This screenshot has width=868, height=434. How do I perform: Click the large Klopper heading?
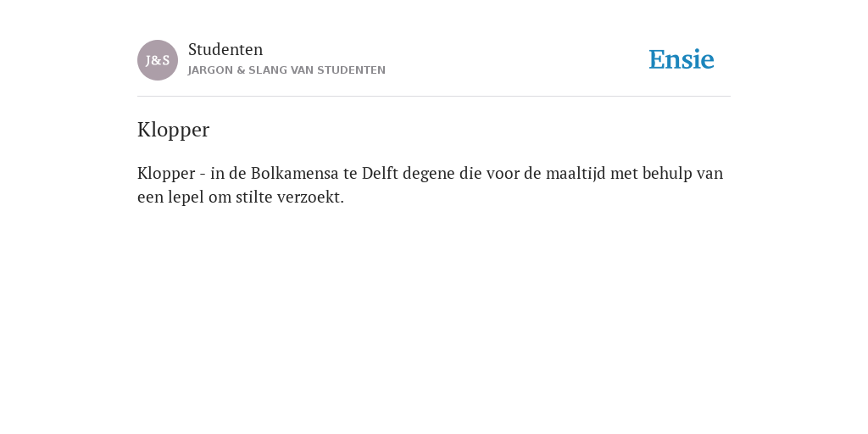coord(173,130)
